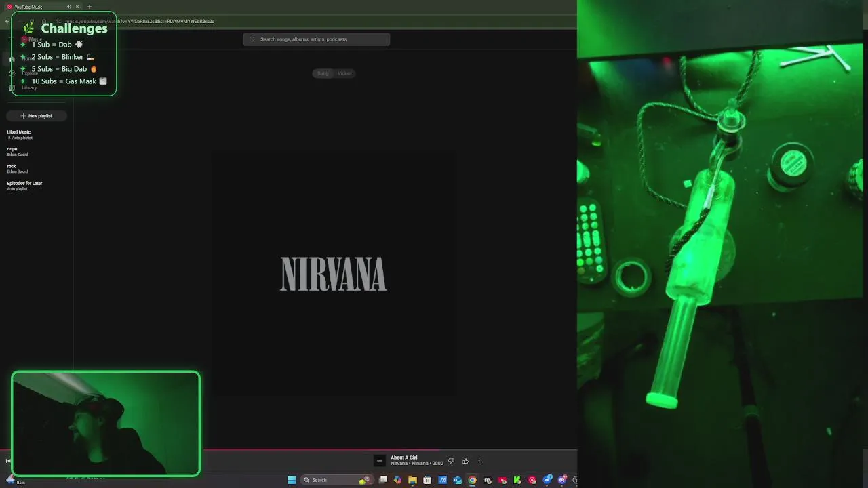
Task: Click the dislike thumbs-down icon in player bar
Action: (x=451, y=461)
